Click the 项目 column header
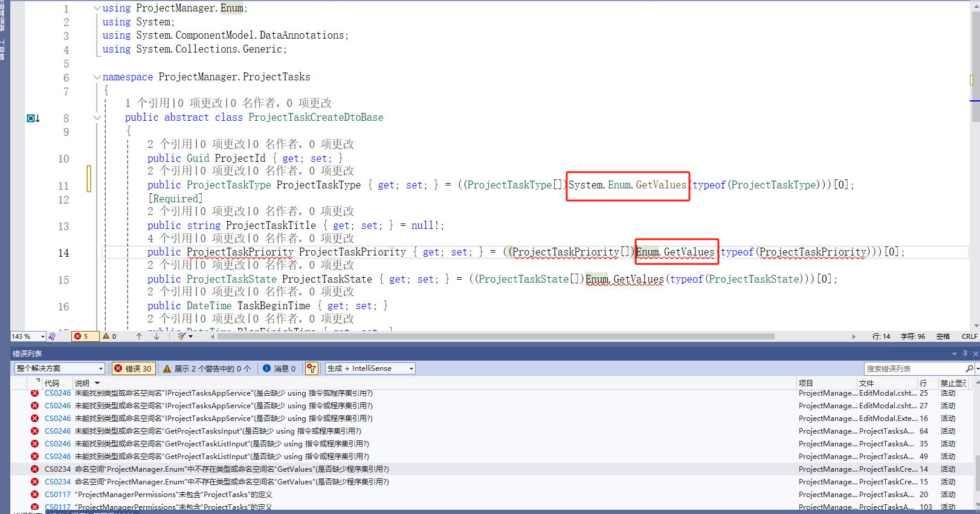980x514 pixels. coord(805,383)
